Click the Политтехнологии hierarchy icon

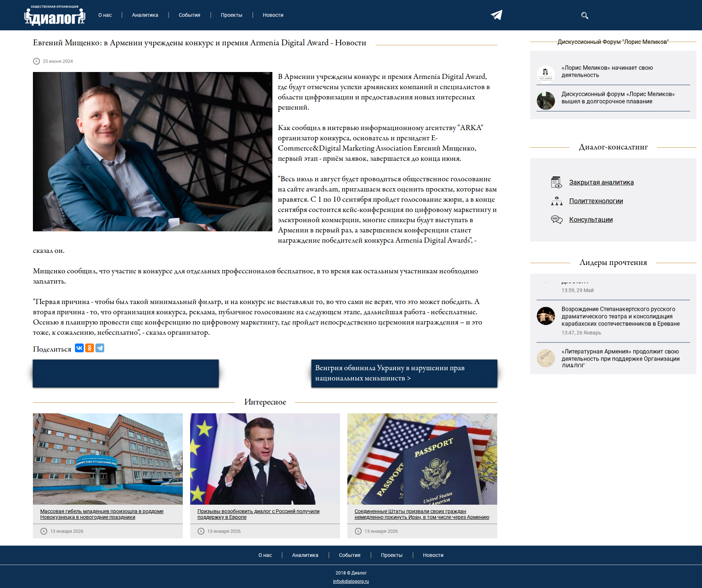coord(556,201)
